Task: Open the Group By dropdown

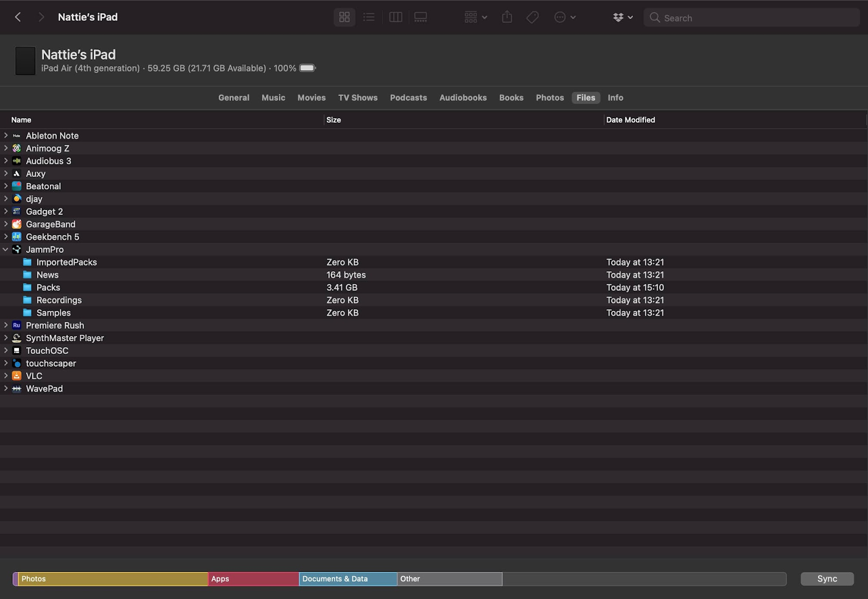Action: pyautogui.click(x=476, y=17)
